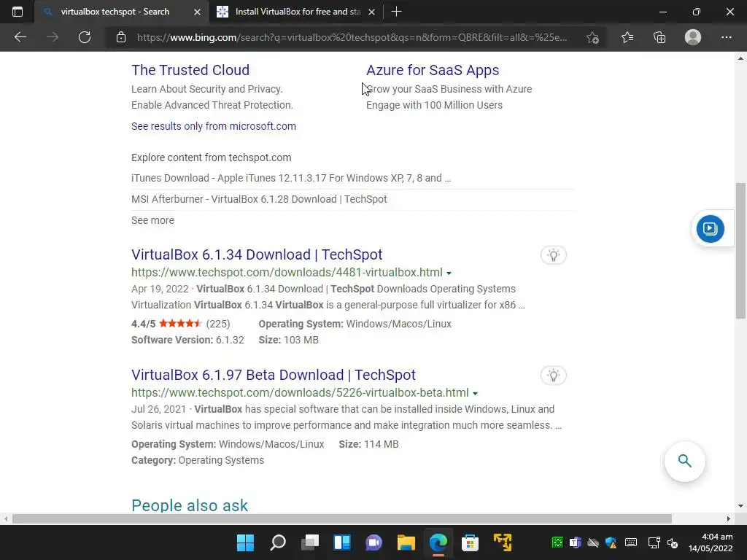
Task: Open Teams Chat on taskbar
Action: click(x=374, y=542)
